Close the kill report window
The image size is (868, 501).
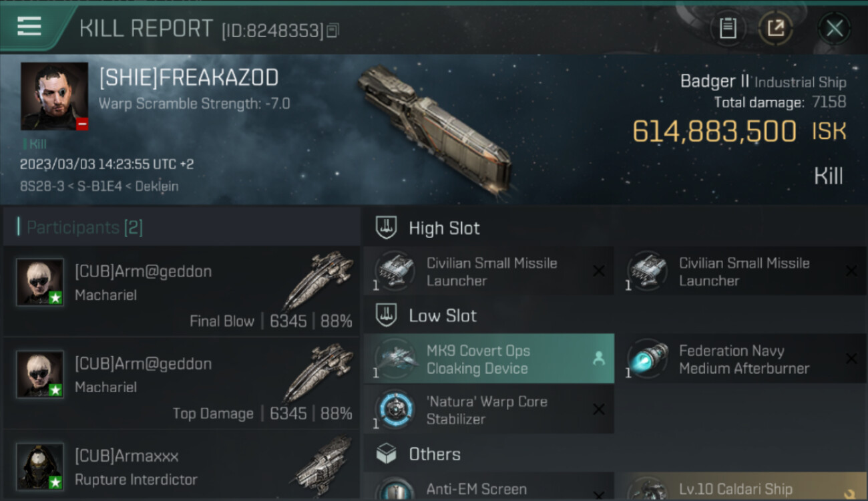[x=835, y=28]
